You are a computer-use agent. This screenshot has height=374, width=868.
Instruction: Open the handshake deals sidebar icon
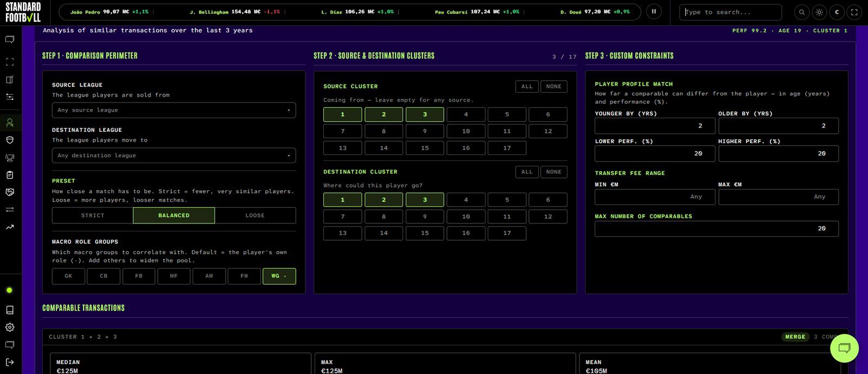click(x=10, y=192)
